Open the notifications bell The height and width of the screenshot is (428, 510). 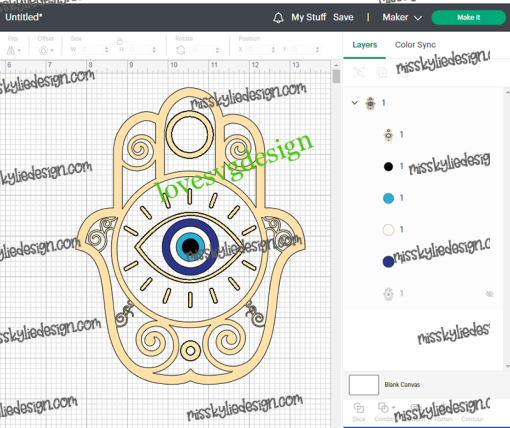click(278, 18)
